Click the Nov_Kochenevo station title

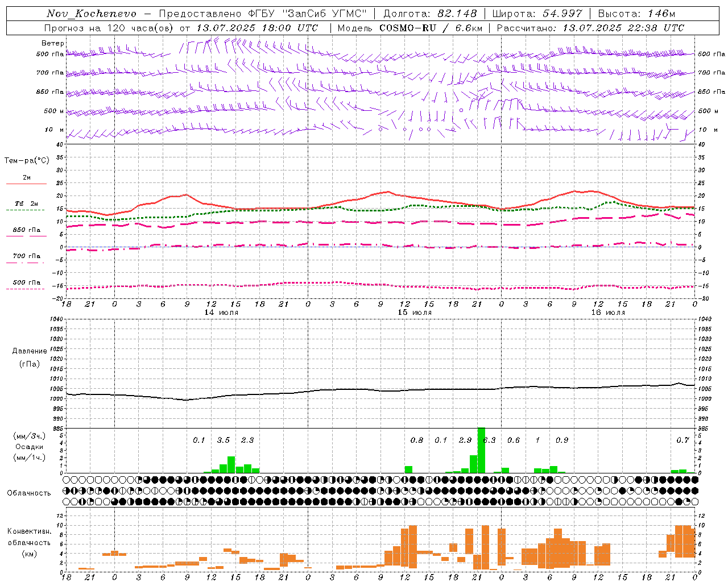point(92,14)
